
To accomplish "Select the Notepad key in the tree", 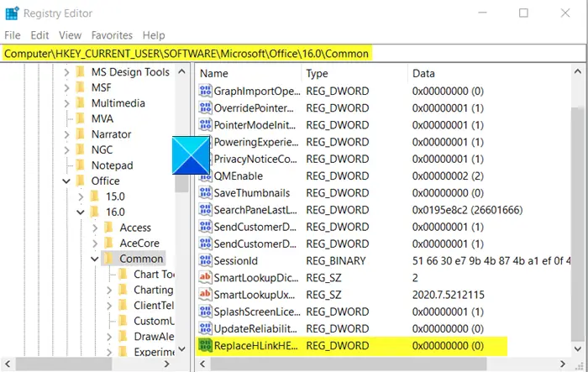I will pyautogui.click(x=112, y=165).
